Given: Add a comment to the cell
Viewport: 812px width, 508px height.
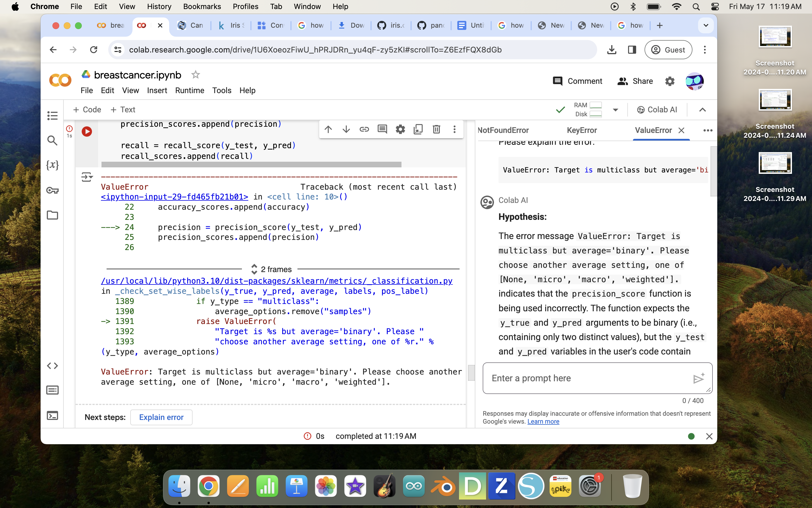Looking at the screenshot, I should click(382, 129).
